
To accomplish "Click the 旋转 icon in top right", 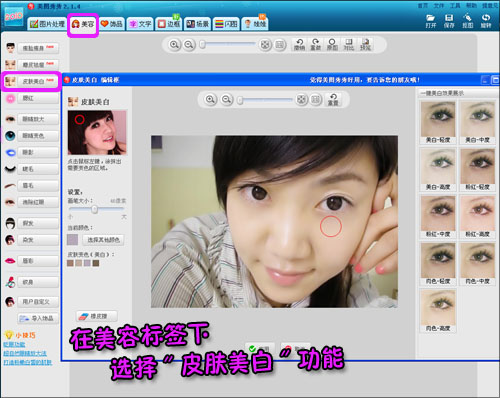I will [486, 21].
